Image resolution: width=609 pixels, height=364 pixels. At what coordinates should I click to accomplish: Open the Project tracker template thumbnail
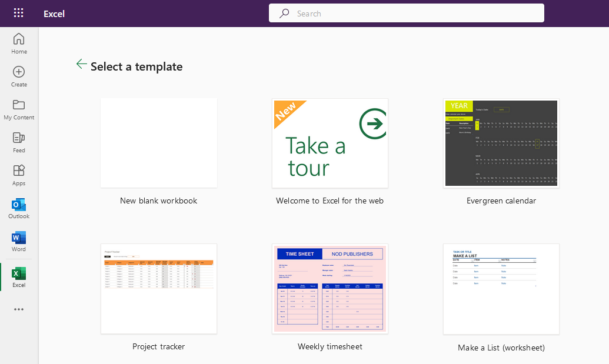pos(159,289)
